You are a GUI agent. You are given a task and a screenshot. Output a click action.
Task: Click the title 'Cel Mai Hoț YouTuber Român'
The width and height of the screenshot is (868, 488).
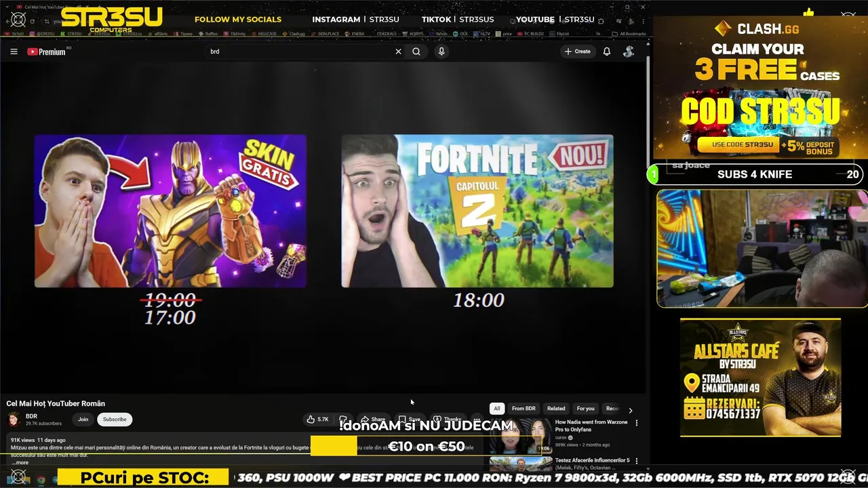pyautogui.click(x=56, y=403)
